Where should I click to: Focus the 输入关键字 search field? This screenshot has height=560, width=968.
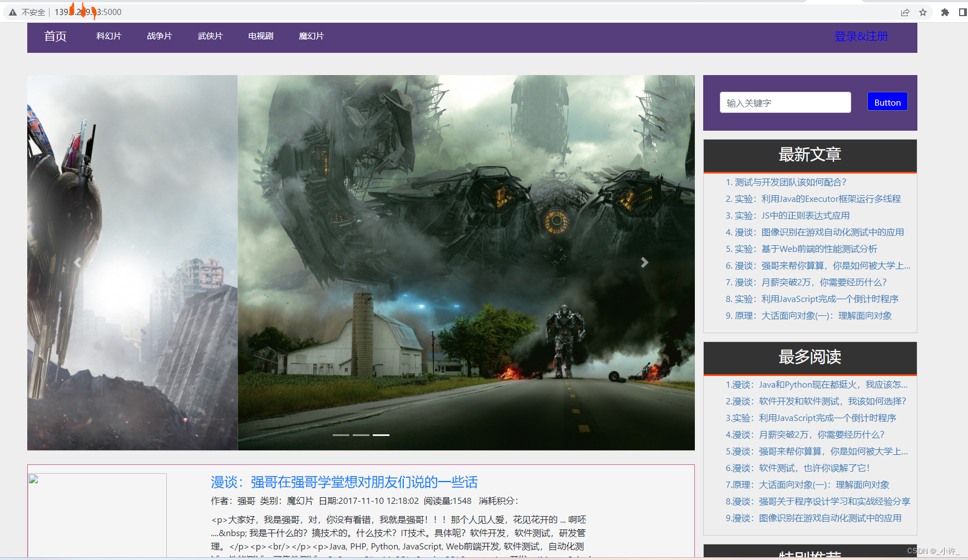coord(786,102)
